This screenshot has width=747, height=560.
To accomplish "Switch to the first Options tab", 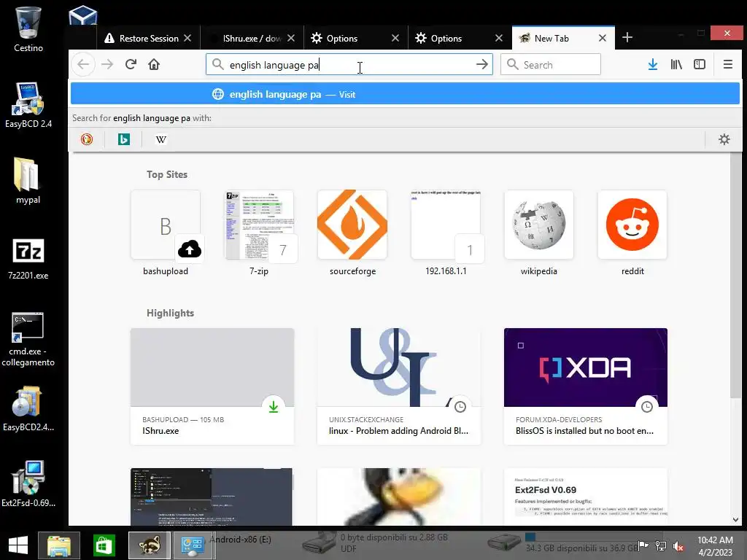I will [x=356, y=38].
